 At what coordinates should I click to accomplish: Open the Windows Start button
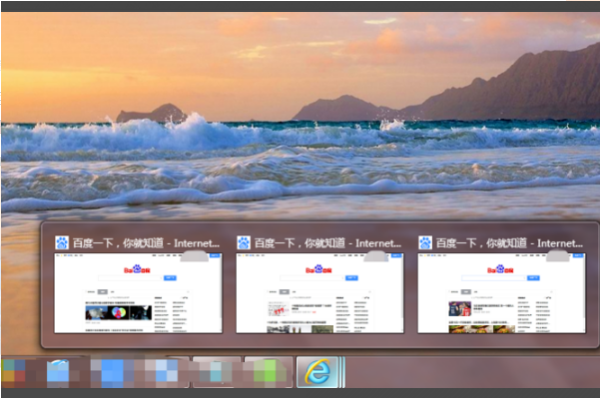13,372
